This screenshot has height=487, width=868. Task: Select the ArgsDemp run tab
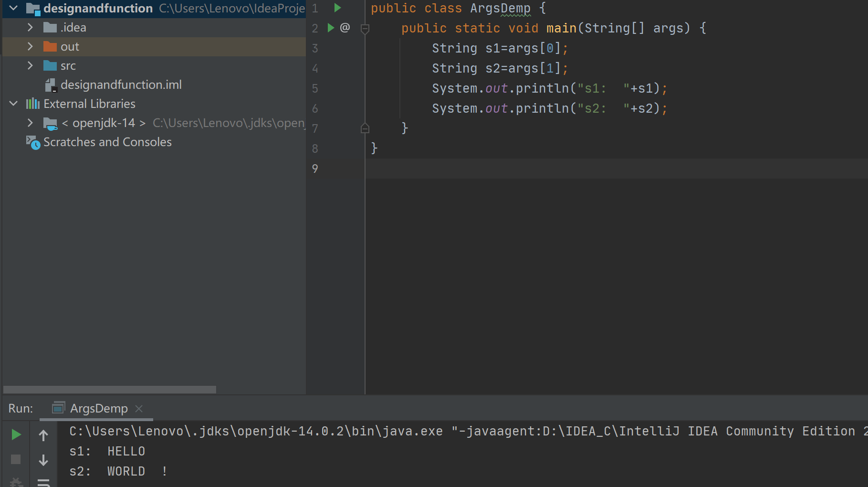[98, 409]
